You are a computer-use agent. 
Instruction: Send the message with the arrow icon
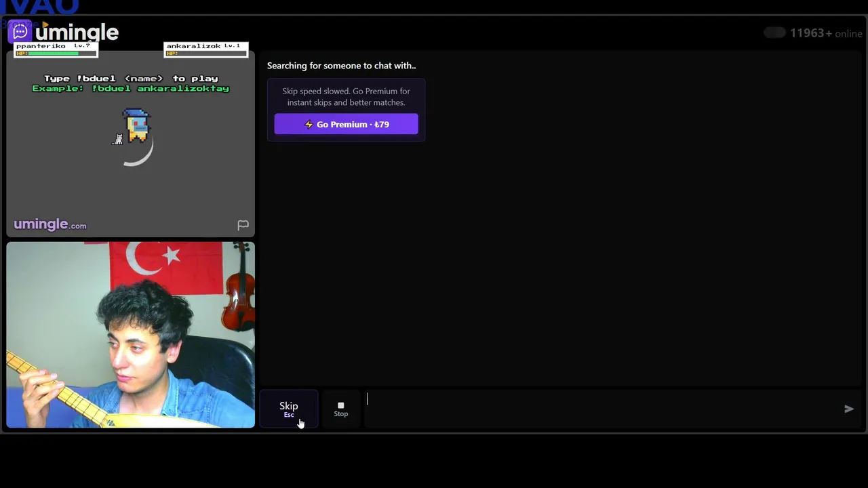click(x=848, y=409)
